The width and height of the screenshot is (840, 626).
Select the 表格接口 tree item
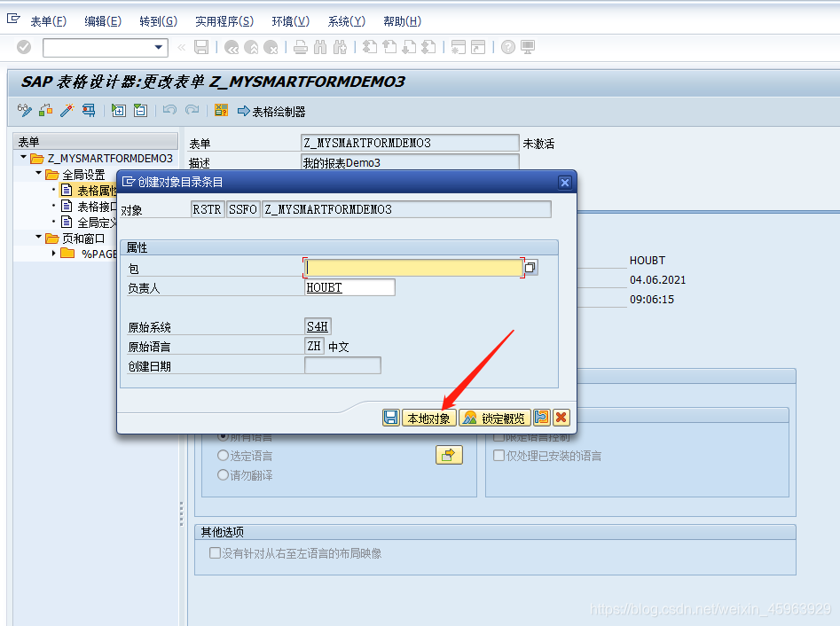(97, 207)
